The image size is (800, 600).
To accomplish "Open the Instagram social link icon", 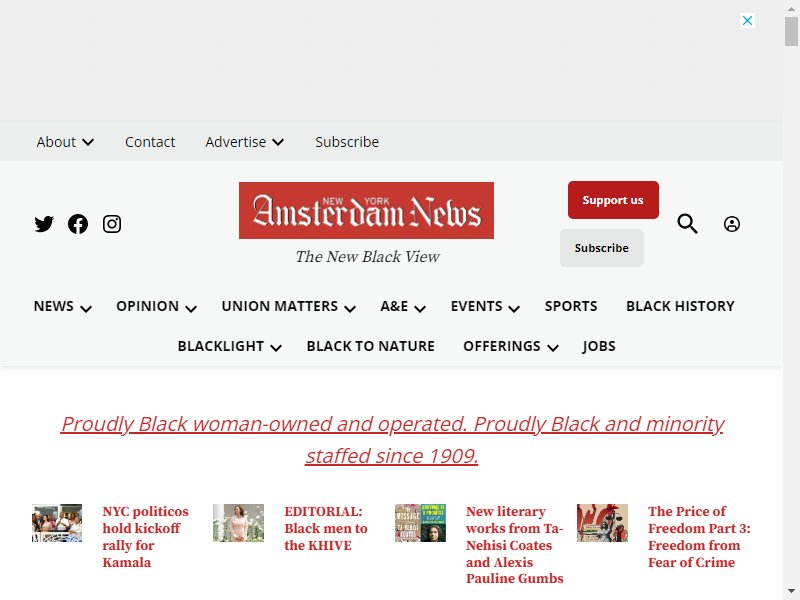I will tap(112, 224).
